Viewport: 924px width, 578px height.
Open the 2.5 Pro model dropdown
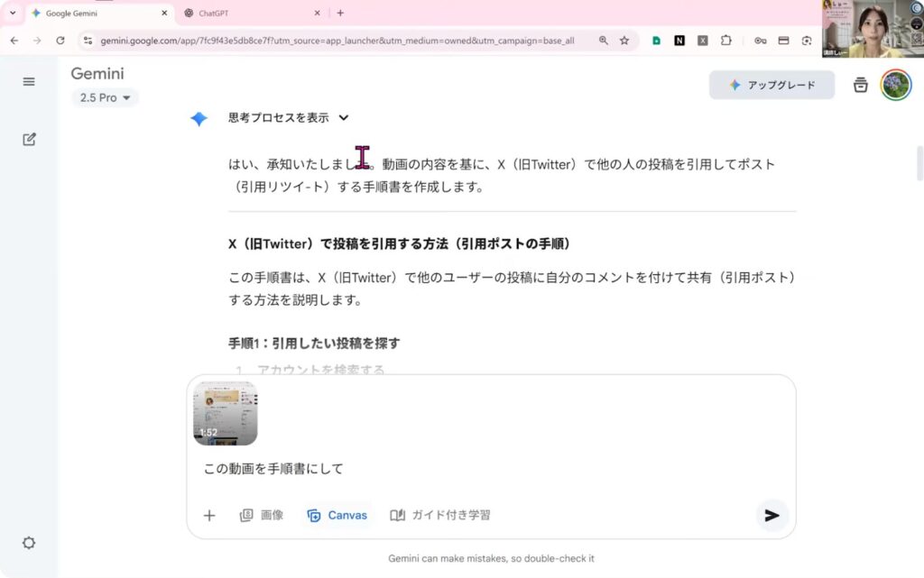click(x=105, y=97)
